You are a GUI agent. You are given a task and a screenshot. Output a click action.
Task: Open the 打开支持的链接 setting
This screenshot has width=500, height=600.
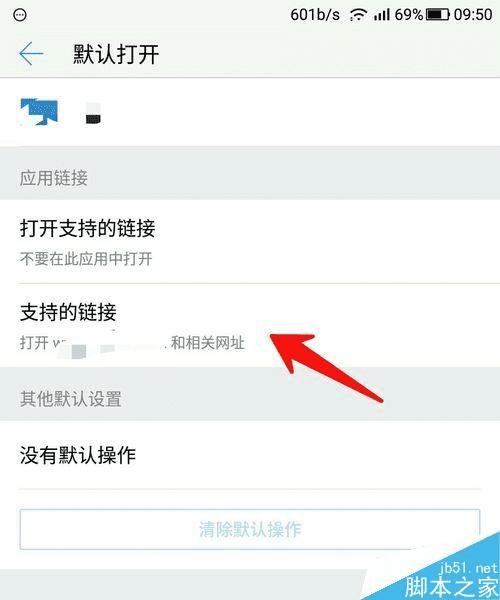click(x=250, y=242)
